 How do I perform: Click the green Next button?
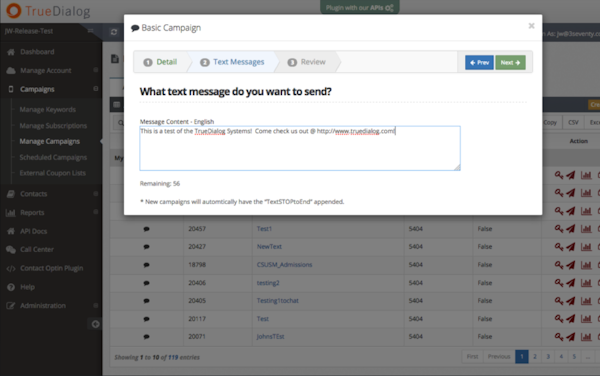click(510, 62)
